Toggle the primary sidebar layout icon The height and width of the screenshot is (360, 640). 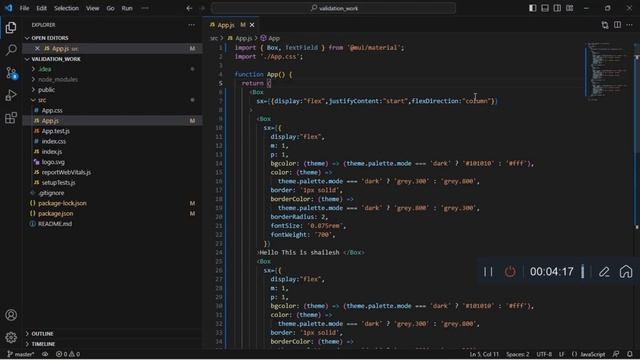coord(533,8)
